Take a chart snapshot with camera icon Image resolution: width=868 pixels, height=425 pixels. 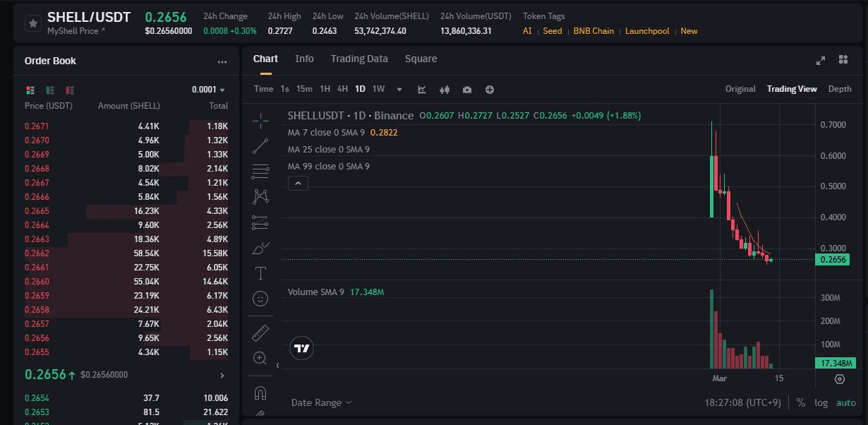[x=467, y=90]
